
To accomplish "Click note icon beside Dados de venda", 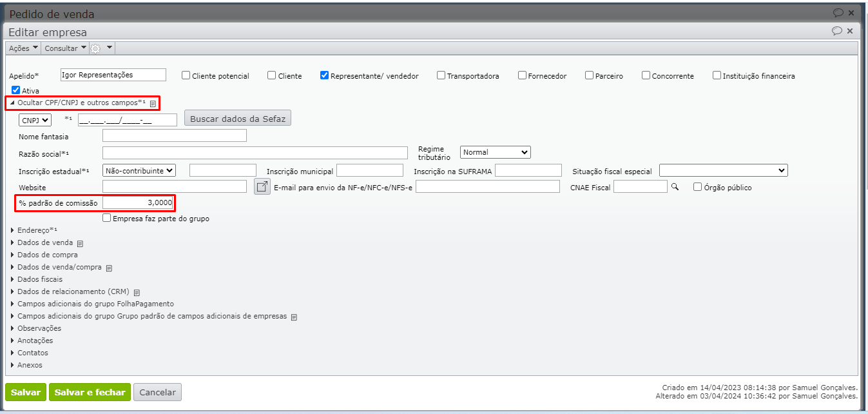I will point(81,243).
